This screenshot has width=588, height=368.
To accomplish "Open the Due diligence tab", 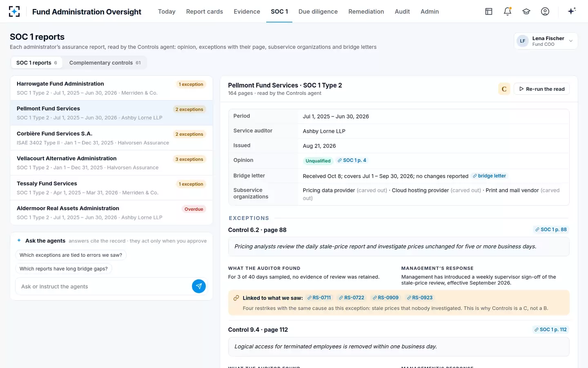I will [318, 11].
